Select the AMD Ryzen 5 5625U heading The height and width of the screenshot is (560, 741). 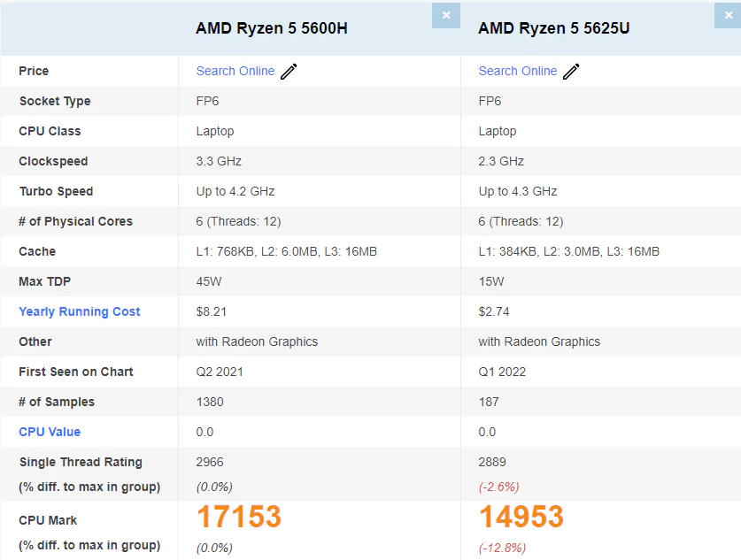554,28
